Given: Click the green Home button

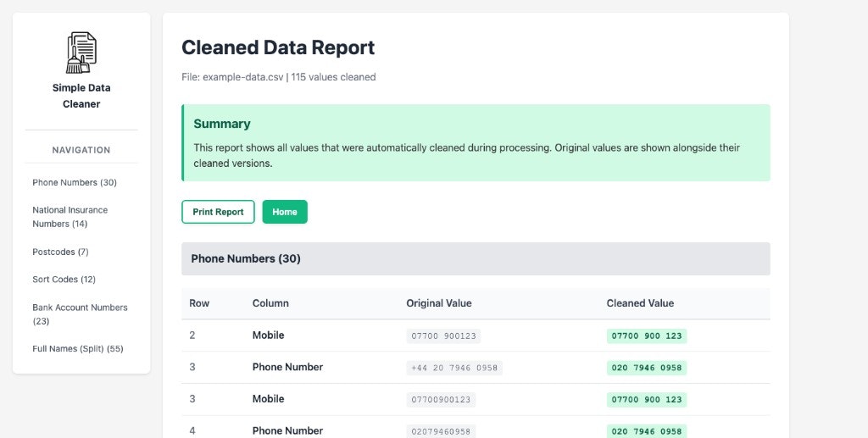Looking at the screenshot, I should (285, 212).
